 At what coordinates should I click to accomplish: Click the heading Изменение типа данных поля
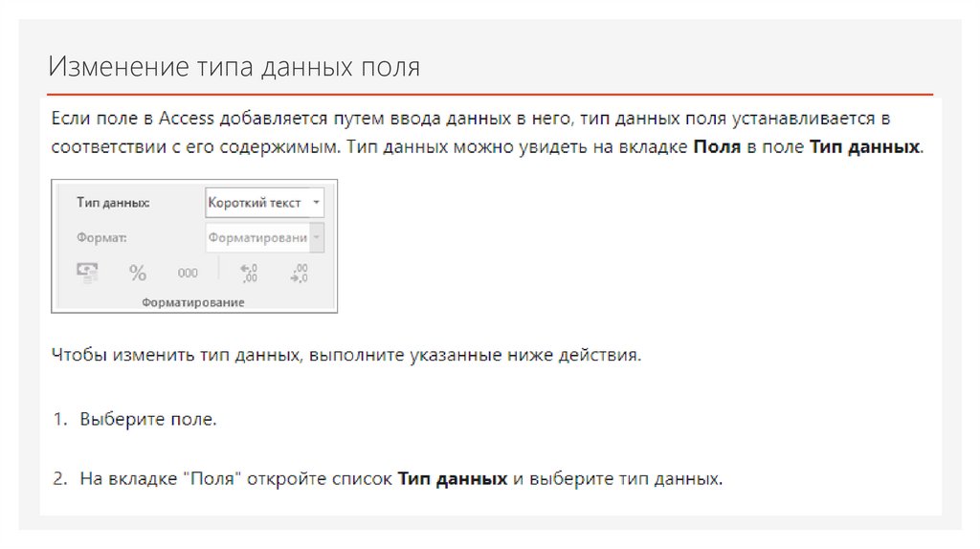click(x=234, y=68)
